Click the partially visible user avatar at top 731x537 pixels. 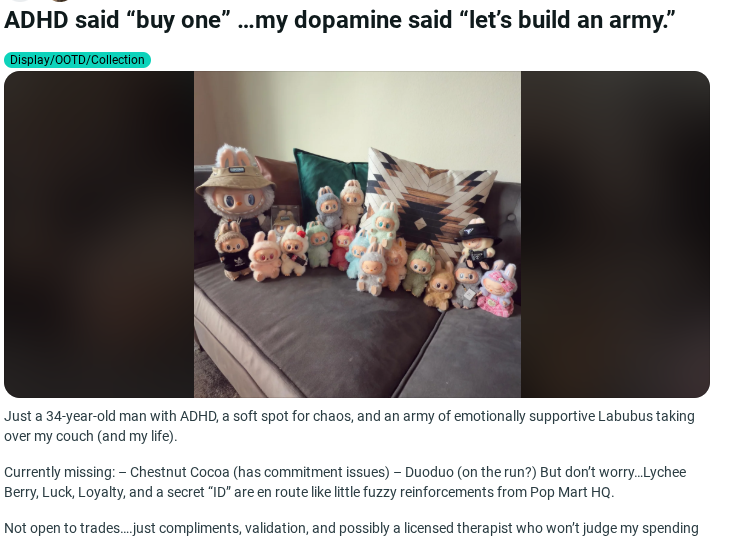tap(61, 1)
